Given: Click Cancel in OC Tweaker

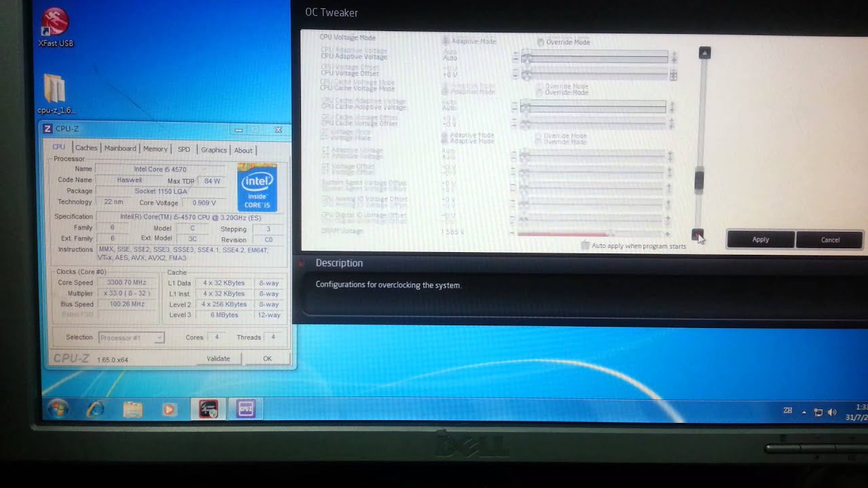Looking at the screenshot, I should click(x=830, y=240).
